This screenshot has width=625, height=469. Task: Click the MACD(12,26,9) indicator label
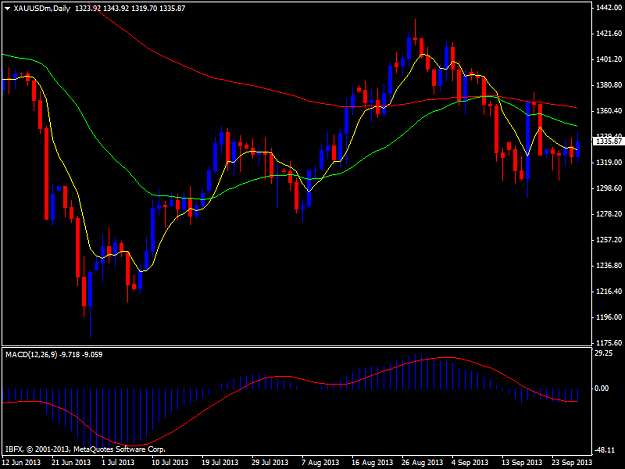tap(31, 355)
